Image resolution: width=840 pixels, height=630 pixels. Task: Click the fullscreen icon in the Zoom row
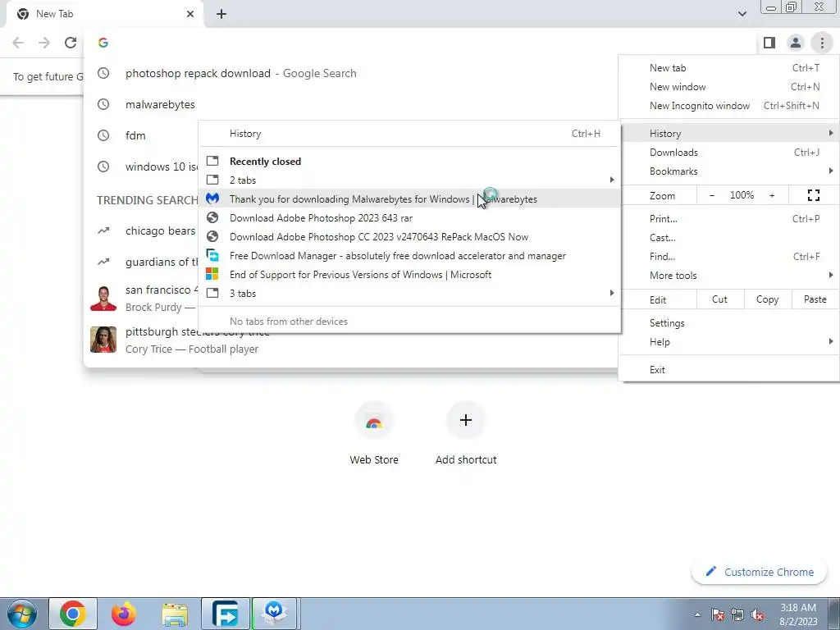click(813, 195)
